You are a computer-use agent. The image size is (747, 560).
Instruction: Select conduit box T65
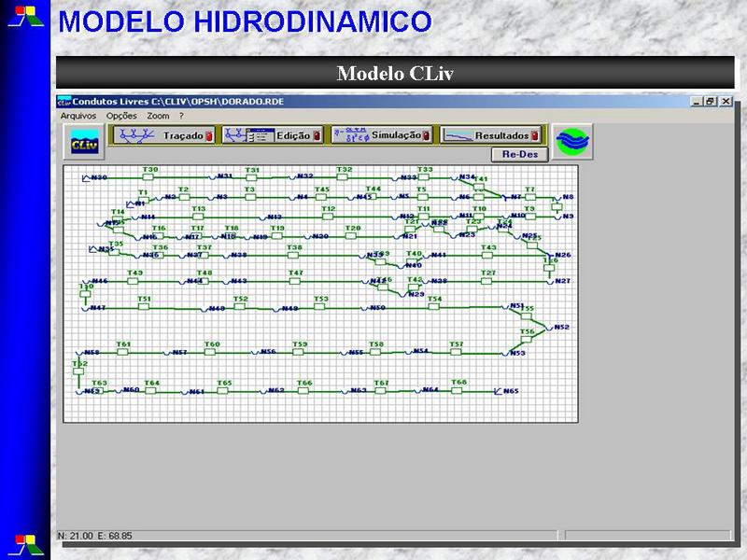coord(222,390)
